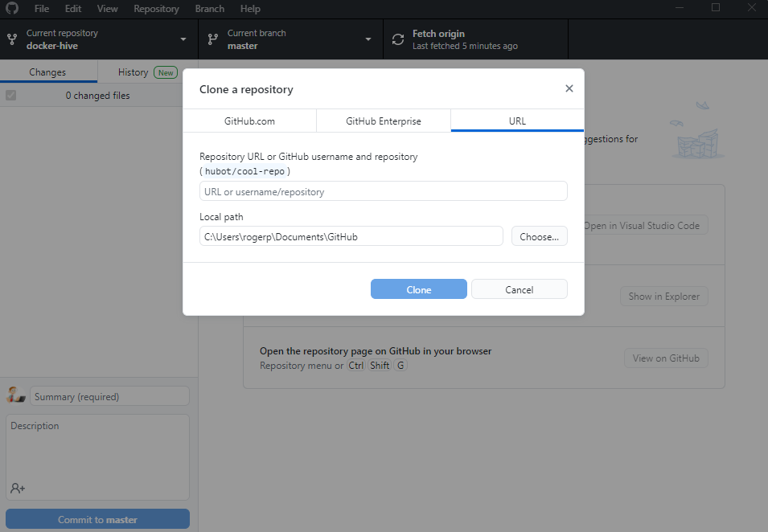Click the Local path text field
This screenshot has height=532, width=768.
351,236
